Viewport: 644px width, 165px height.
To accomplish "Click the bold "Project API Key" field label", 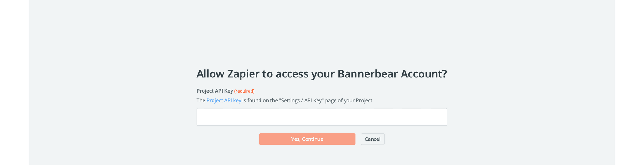I will [x=215, y=91].
